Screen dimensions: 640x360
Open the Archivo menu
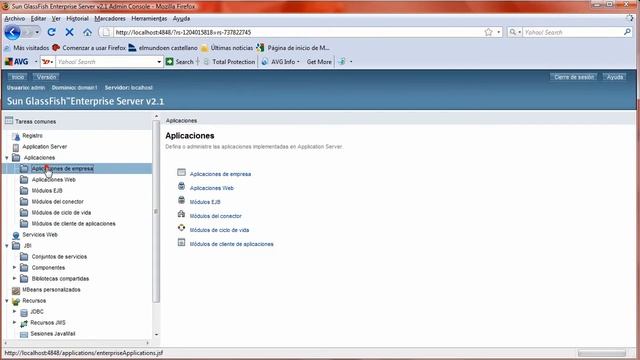15,19
